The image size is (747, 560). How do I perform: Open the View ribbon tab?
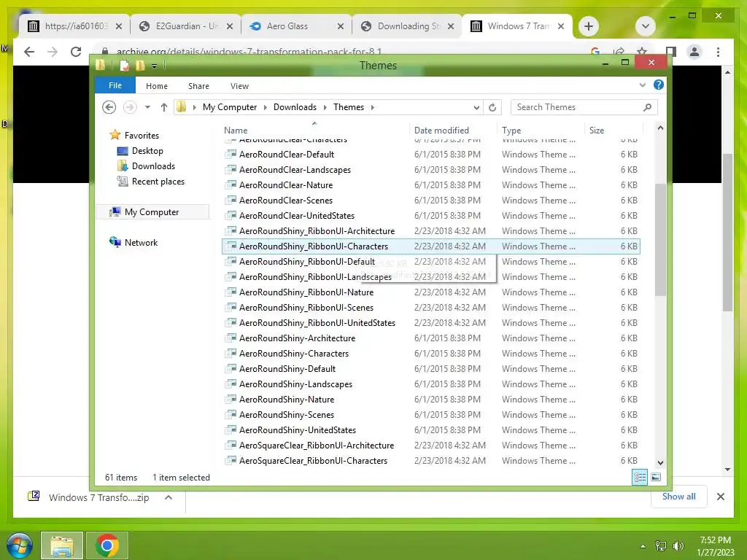[x=239, y=86]
